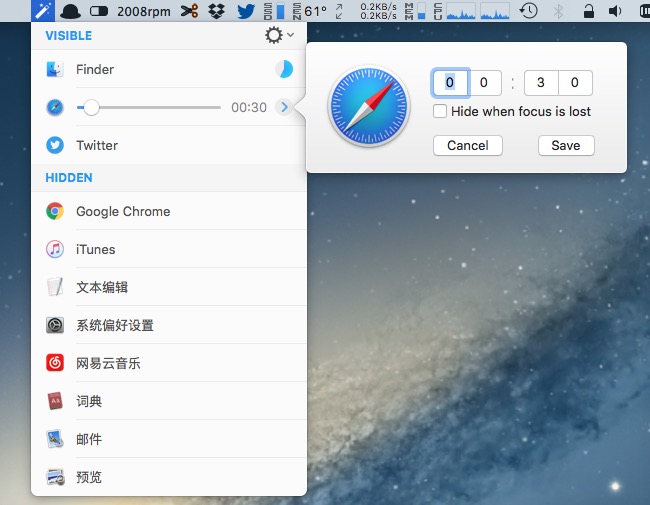Open the Time Machine menu bar icon

(x=528, y=11)
